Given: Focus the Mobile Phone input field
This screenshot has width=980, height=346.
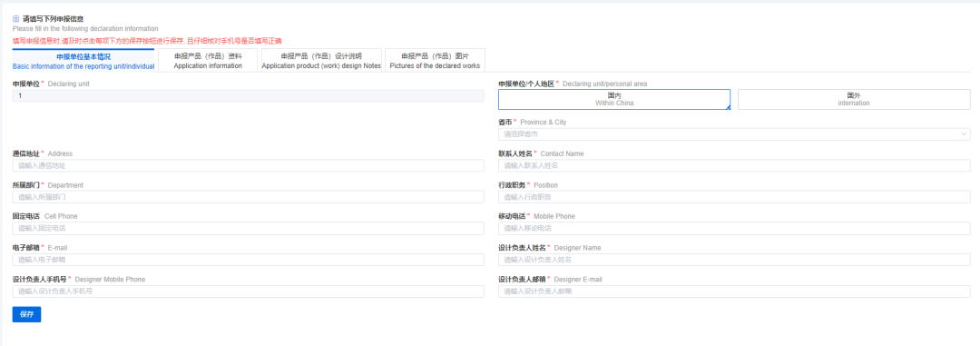Looking at the screenshot, I should 734,228.
